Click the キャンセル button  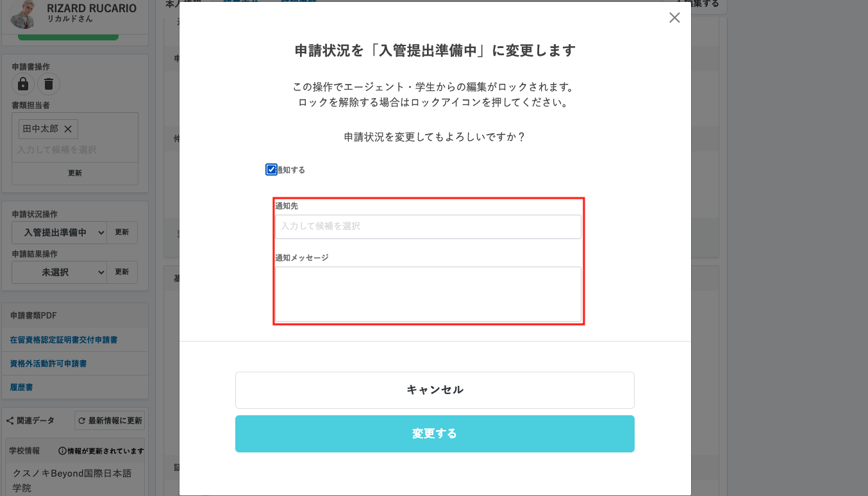coord(435,390)
